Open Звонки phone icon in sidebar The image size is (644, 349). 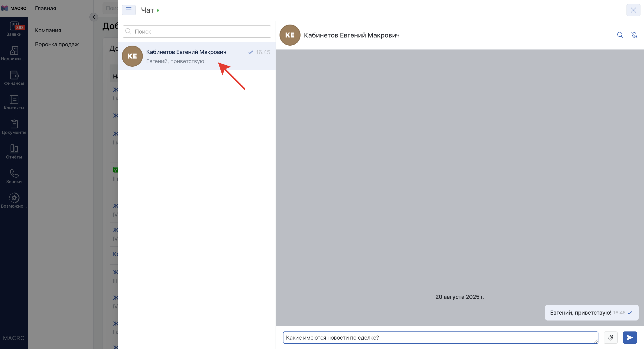pyautogui.click(x=14, y=176)
